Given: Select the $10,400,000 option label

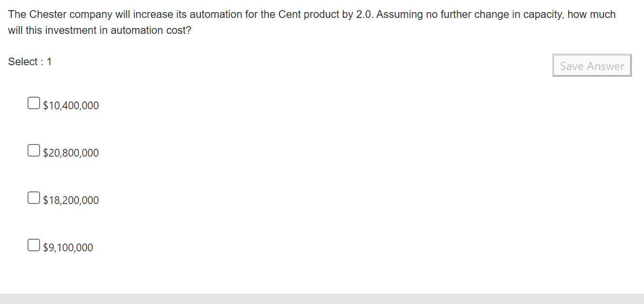Looking at the screenshot, I should pos(70,105).
